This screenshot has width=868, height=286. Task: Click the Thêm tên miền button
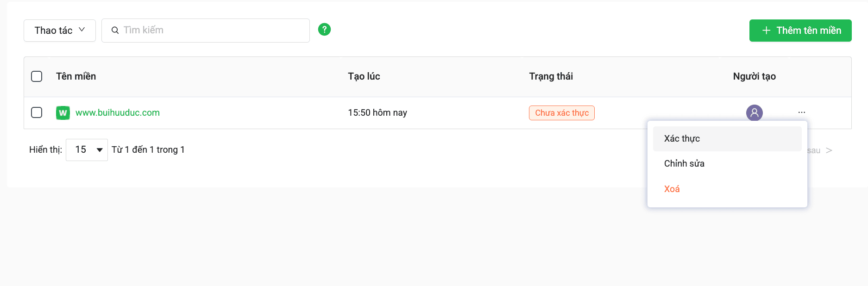pos(800,30)
